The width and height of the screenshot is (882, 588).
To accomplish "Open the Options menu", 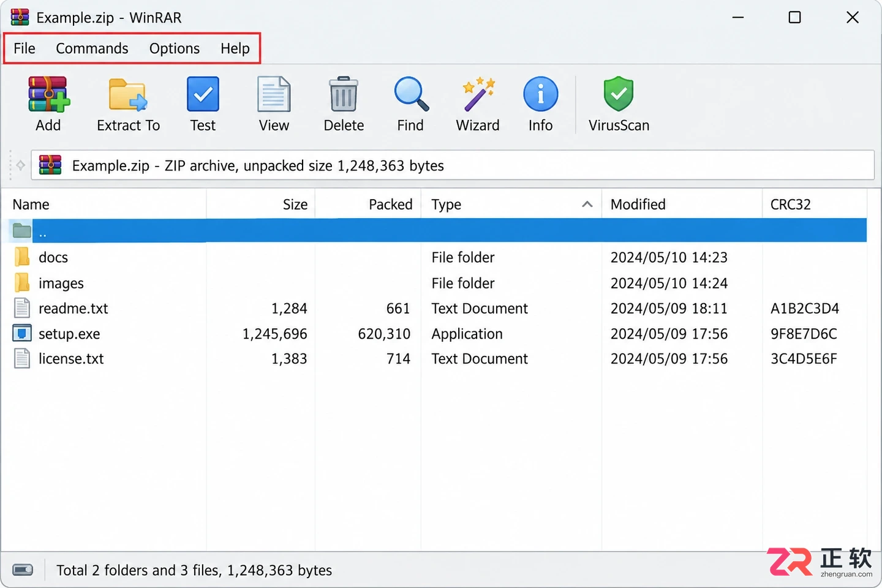I will coord(175,48).
